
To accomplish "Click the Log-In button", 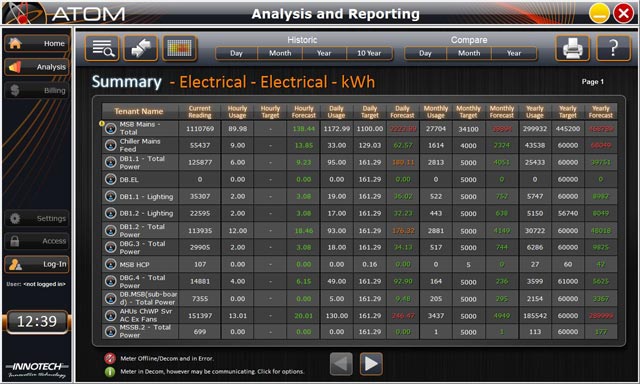I will (37, 264).
